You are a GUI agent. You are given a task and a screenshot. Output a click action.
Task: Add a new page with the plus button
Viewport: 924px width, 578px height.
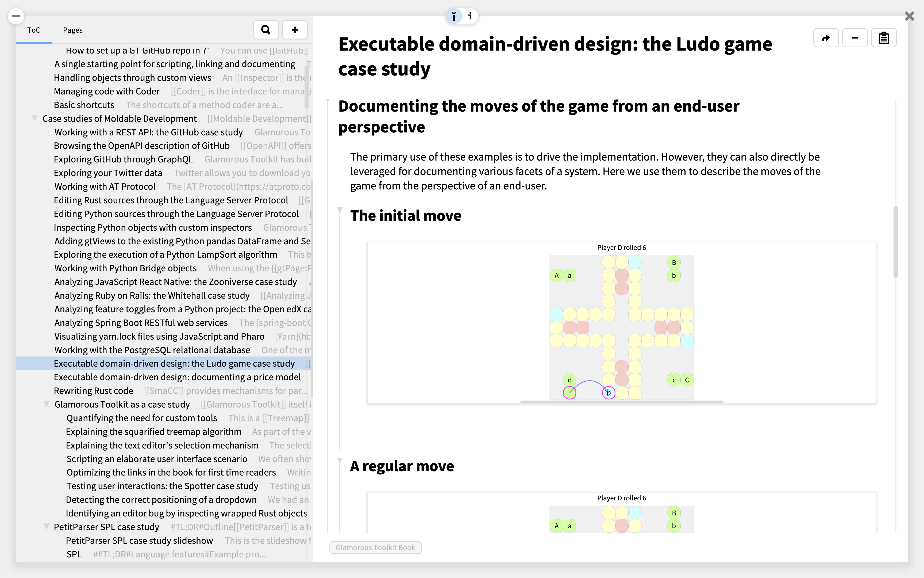click(x=295, y=30)
